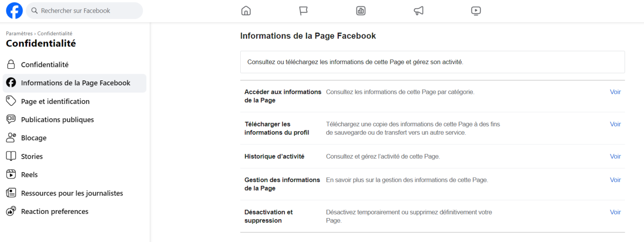Image resolution: width=644 pixels, height=242 pixels.
Task: Click the Facebook icon beside Informations de la Page
Action: coord(11,83)
